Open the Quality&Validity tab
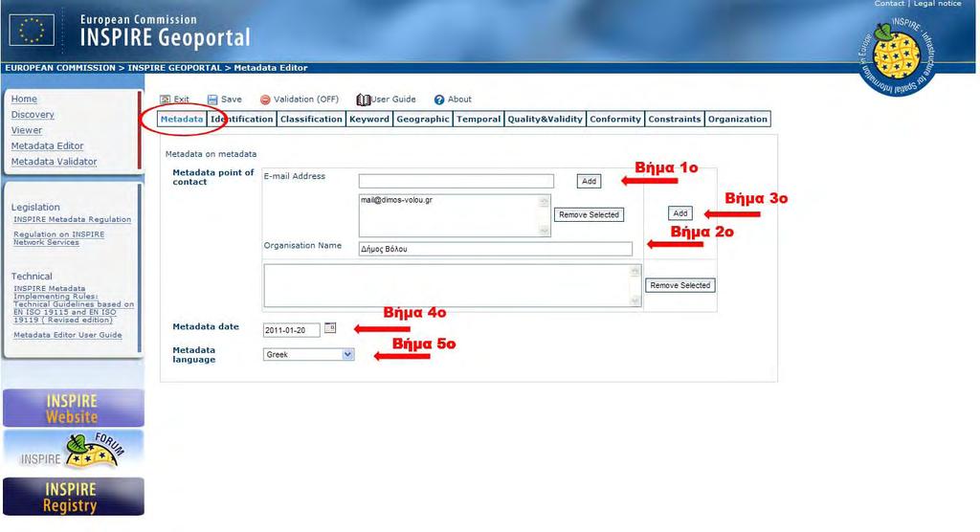The image size is (980, 532). point(545,119)
